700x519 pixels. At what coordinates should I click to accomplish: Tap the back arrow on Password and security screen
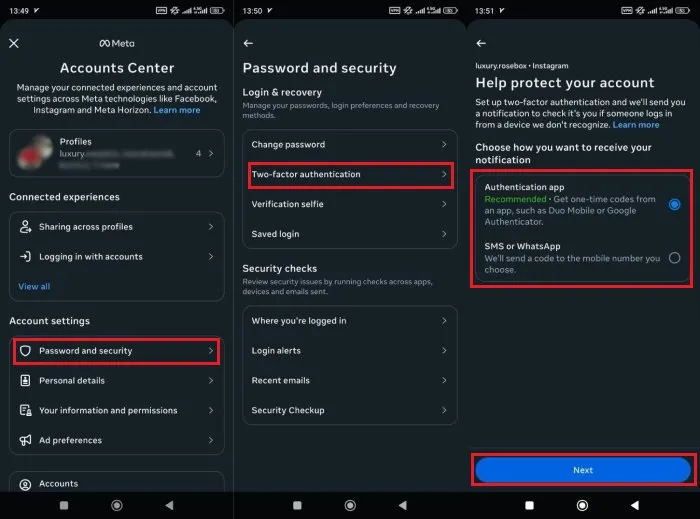248,43
